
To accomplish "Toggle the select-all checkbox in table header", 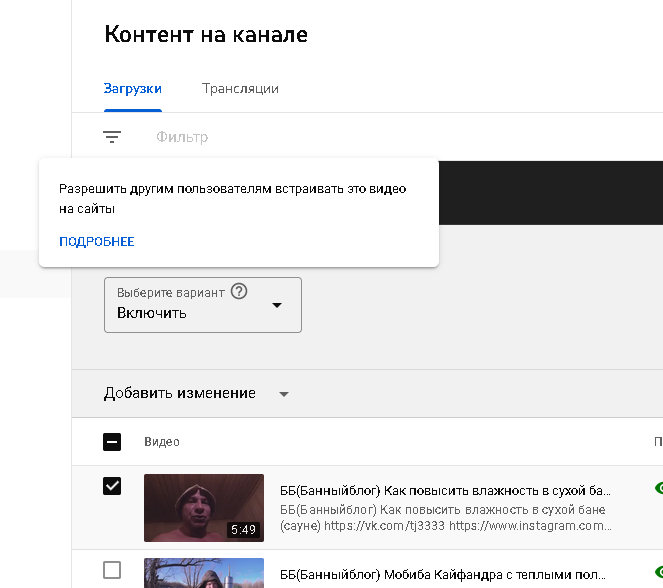I will tap(113, 442).
